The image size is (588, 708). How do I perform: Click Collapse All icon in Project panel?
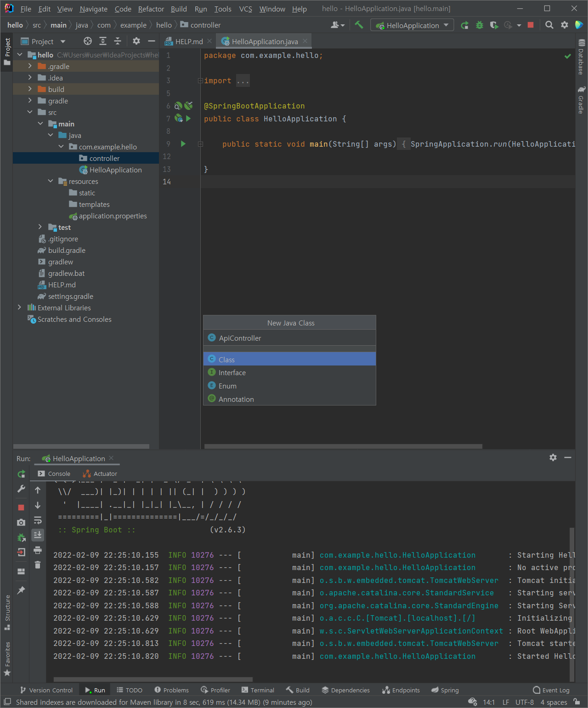coord(118,41)
